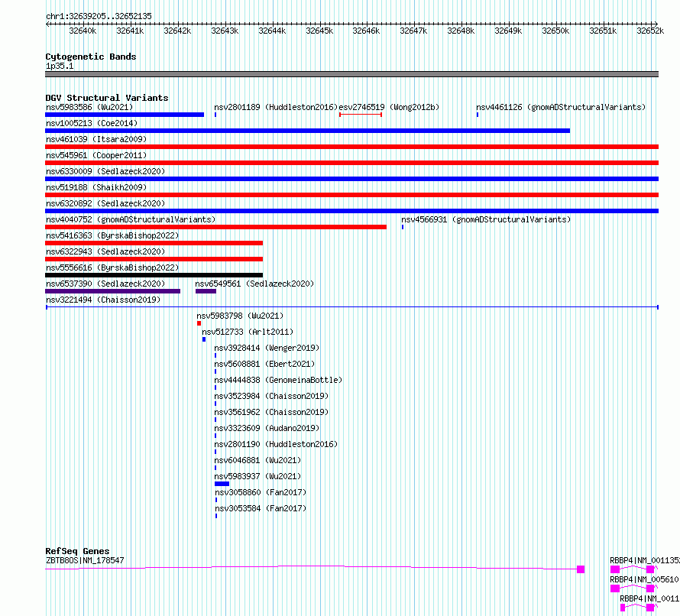Open nsv5983937 (Wu2021) variant label
The height and width of the screenshot is (616, 680).
click(x=257, y=476)
